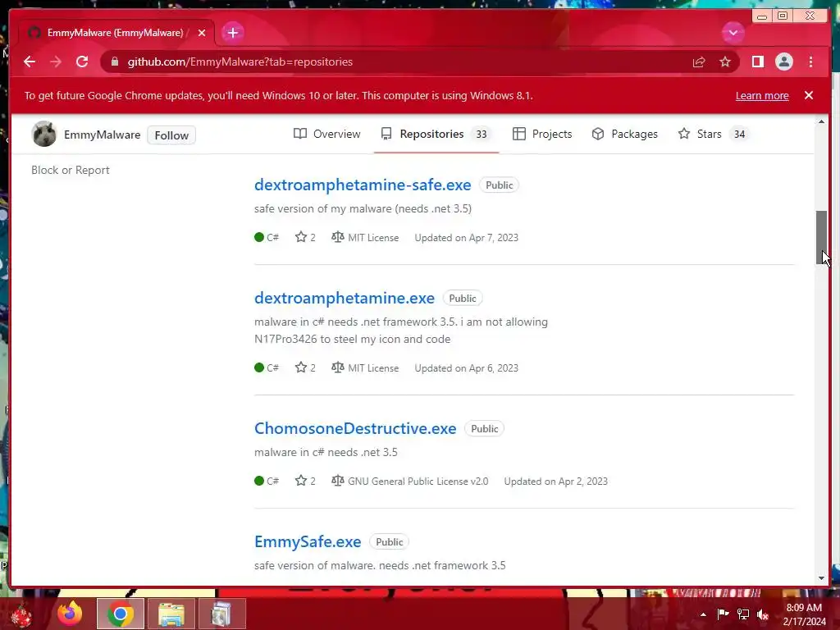Follow the EmmyMalware user

[x=171, y=135]
